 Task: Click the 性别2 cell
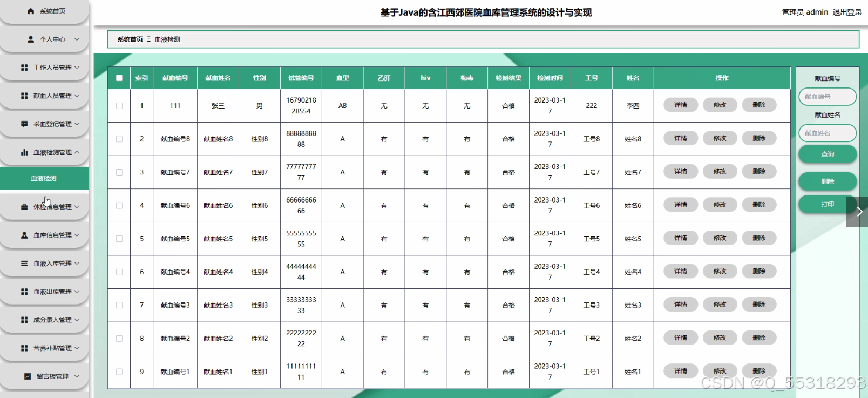tap(260, 339)
